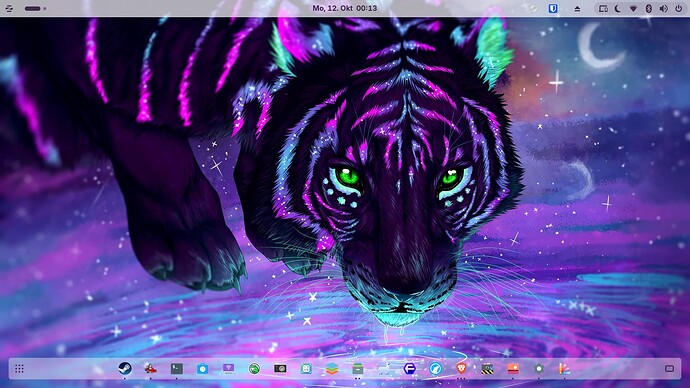
Task: Open the app grid launcher in the dock
Action: tap(19, 369)
